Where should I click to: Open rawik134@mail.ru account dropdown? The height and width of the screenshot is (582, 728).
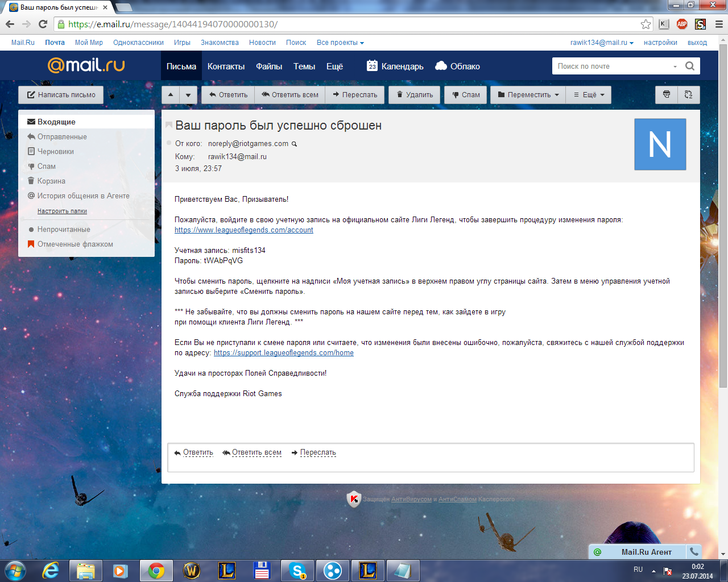[x=602, y=43]
